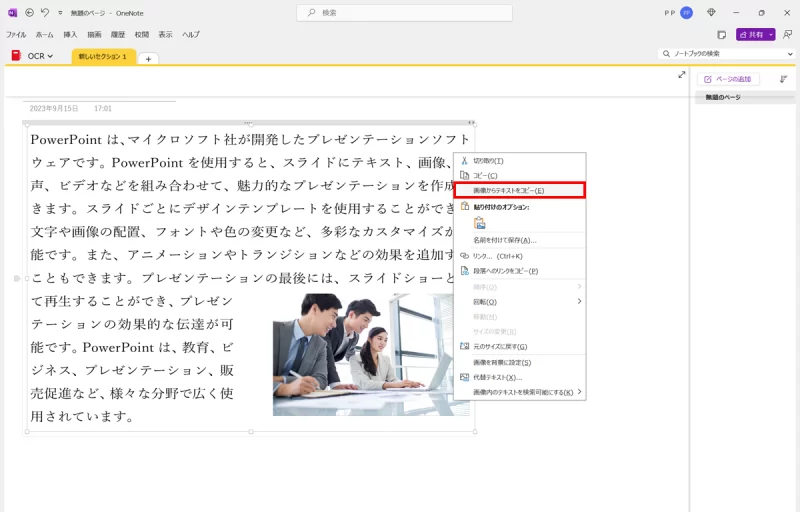Click the 2023年9月15日 page date
This screenshot has height=512, width=800.
54,109
